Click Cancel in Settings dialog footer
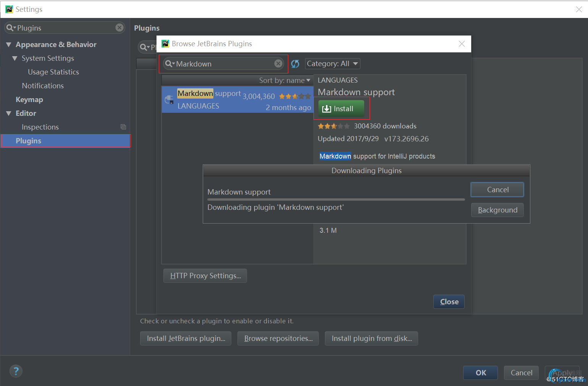 pyautogui.click(x=521, y=373)
